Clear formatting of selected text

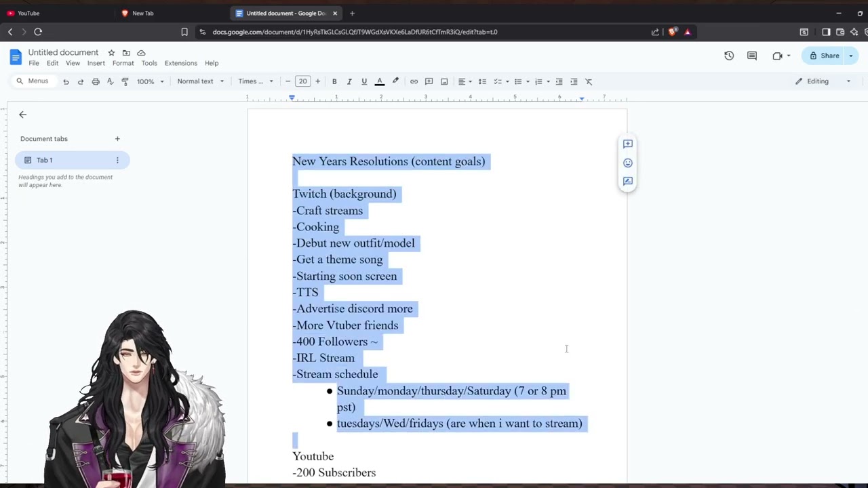[x=589, y=81]
